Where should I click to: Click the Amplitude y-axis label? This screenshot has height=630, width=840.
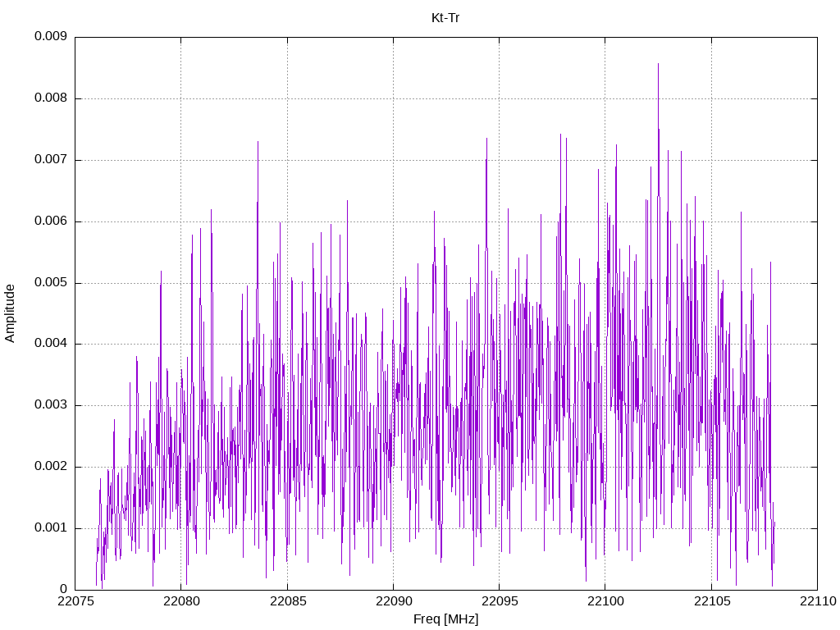(10, 313)
